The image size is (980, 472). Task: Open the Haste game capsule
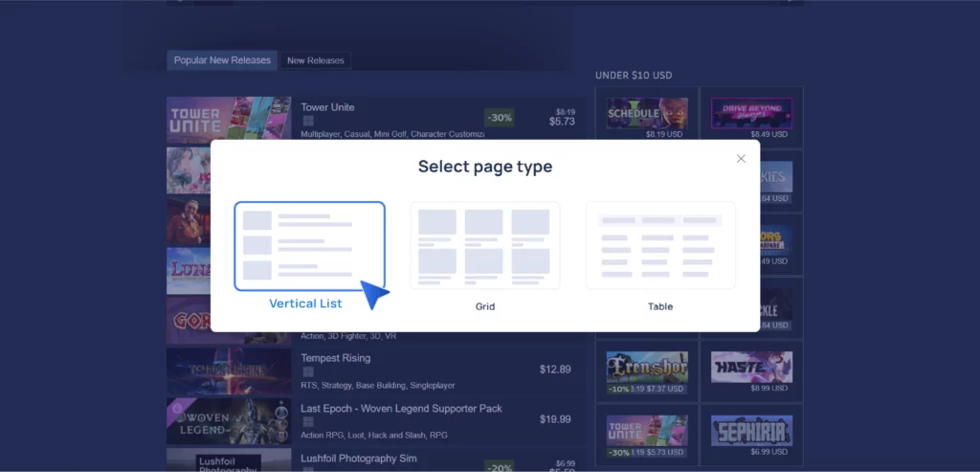(x=751, y=364)
